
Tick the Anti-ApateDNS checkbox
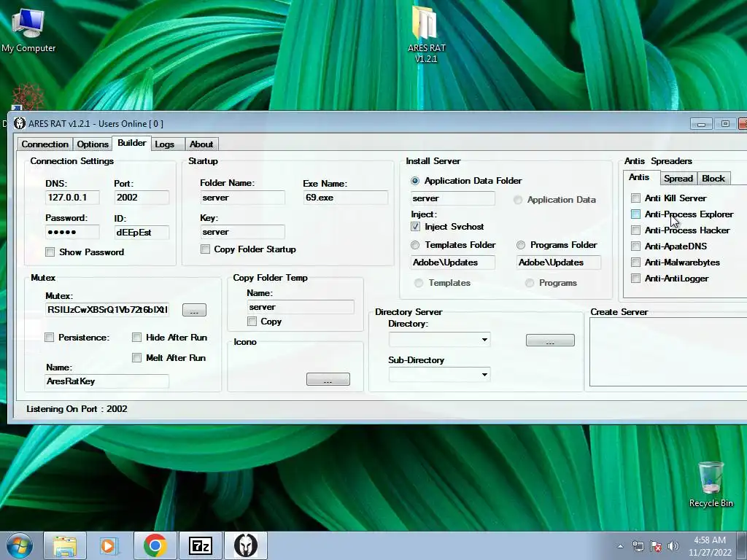pyautogui.click(x=635, y=246)
